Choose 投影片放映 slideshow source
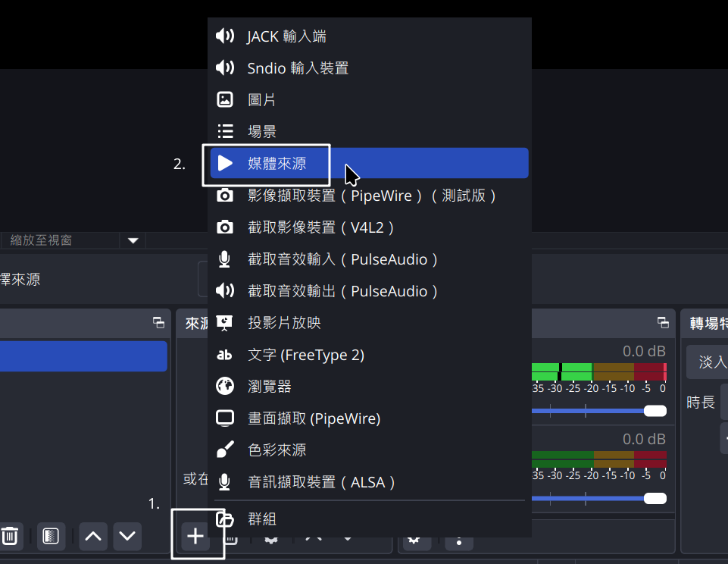This screenshot has width=728, height=564. coord(369,322)
